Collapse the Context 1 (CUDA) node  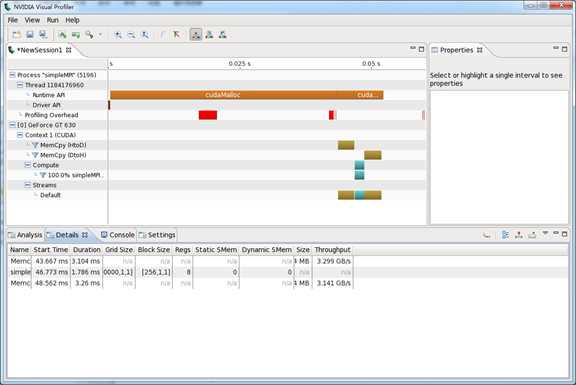[x=20, y=135]
